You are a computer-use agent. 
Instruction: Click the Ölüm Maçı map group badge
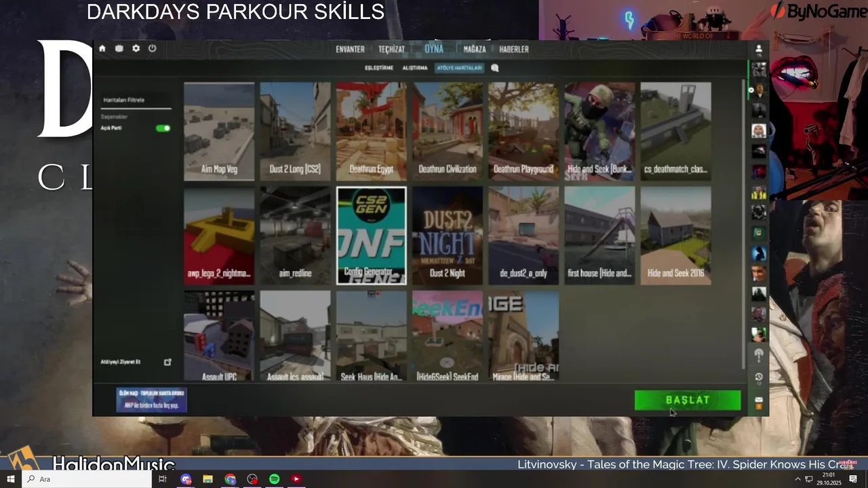click(x=151, y=400)
